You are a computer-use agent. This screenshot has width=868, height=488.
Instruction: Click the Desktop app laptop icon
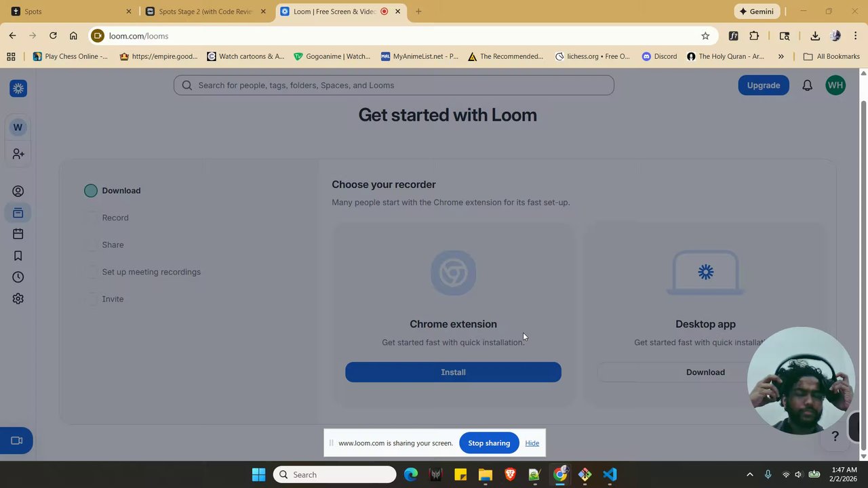pos(705,272)
